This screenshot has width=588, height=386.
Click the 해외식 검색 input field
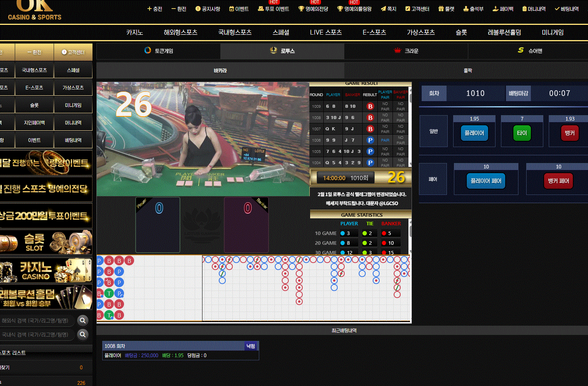tap(37, 321)
